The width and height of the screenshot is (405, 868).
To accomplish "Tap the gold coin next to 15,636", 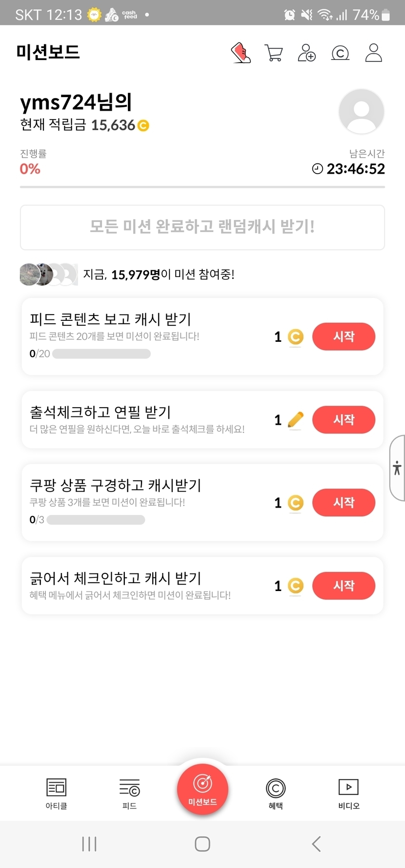I will click(x=143, y=126).
